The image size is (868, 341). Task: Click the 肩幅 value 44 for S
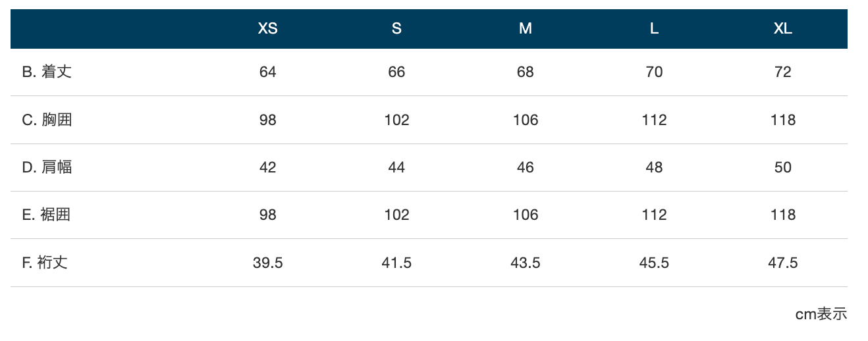point(396,167)
